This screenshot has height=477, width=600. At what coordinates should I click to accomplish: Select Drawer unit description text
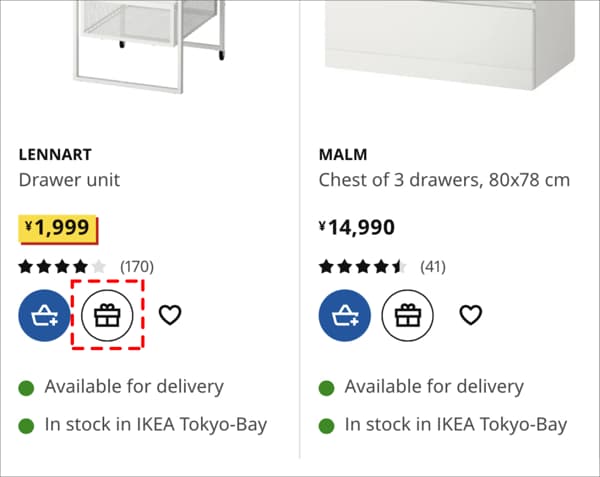[69, 180]
